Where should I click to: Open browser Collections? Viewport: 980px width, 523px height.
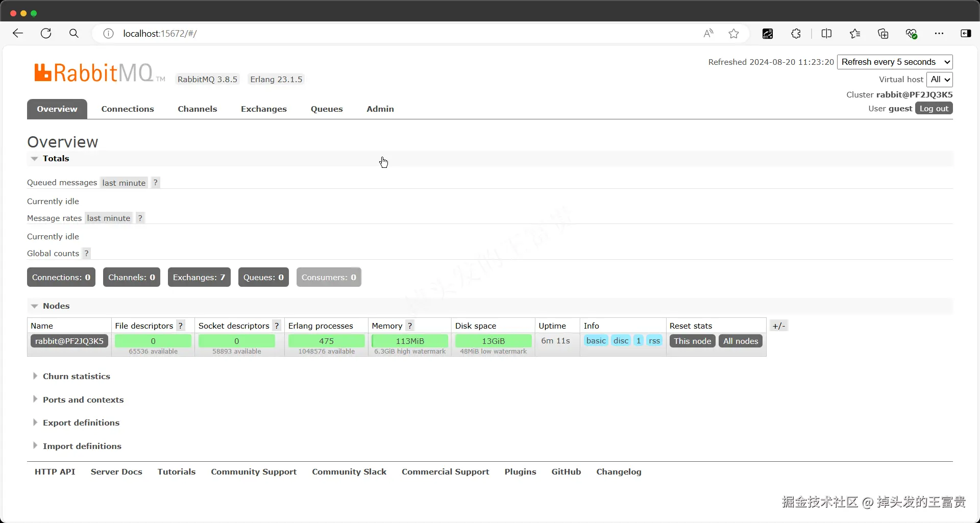click(883, 34)
